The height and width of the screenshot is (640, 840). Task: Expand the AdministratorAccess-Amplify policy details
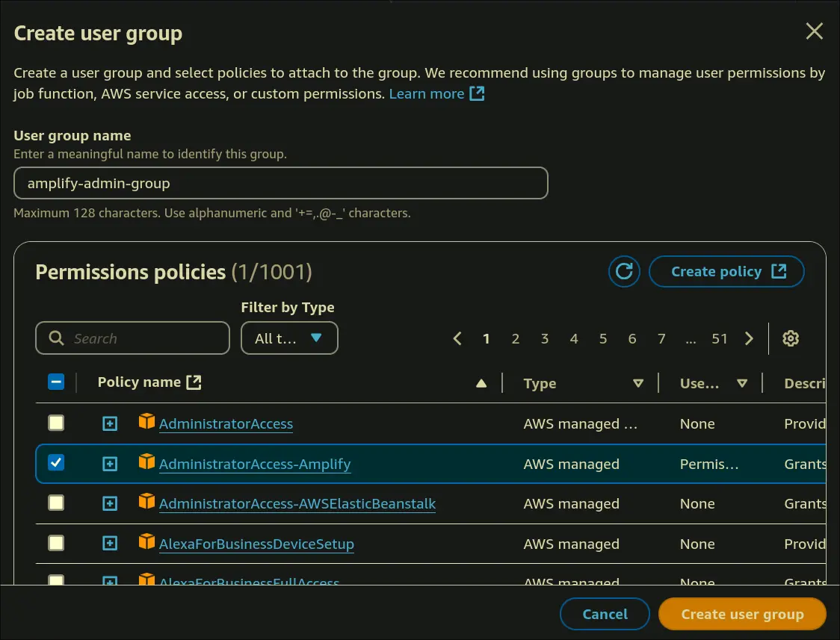click(x=110, y=464)
